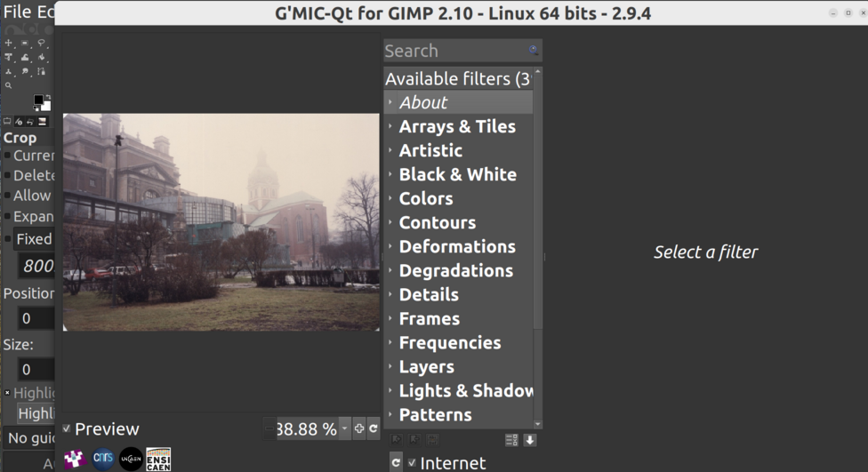Open the Images tab icon
Screen dimensions: 868x472
click(x=42, y=121)
